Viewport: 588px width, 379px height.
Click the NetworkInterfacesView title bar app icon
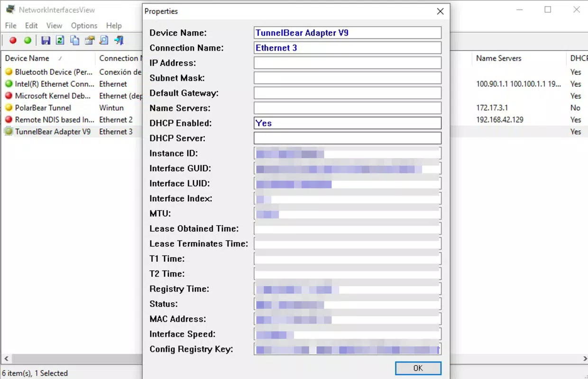(9, 9)
